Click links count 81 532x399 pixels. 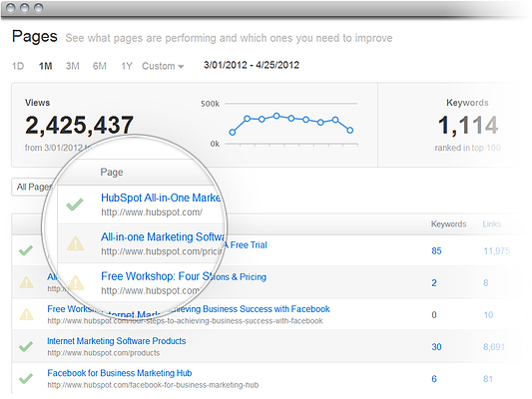pyautogui.click(x=488, y=379)
